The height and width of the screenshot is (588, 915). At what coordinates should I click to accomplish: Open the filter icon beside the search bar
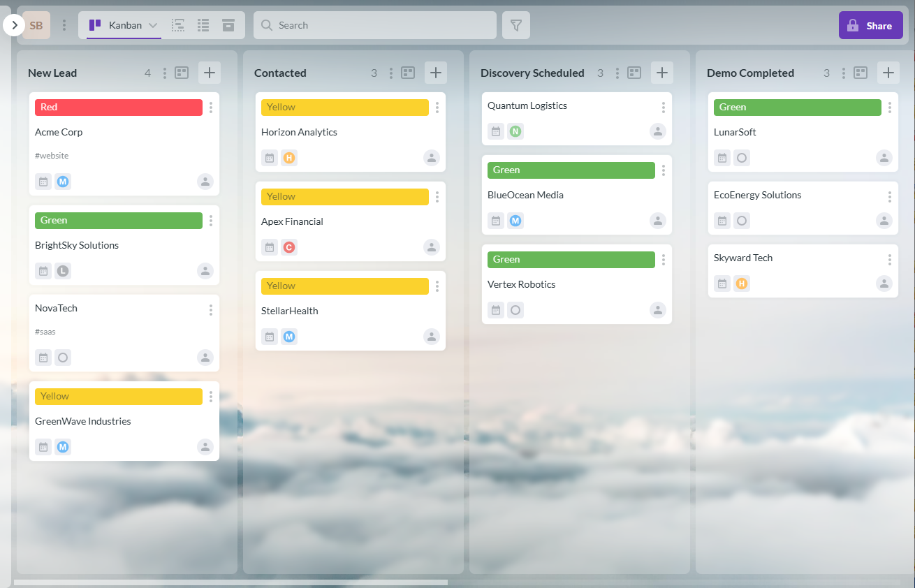(515, 24)
